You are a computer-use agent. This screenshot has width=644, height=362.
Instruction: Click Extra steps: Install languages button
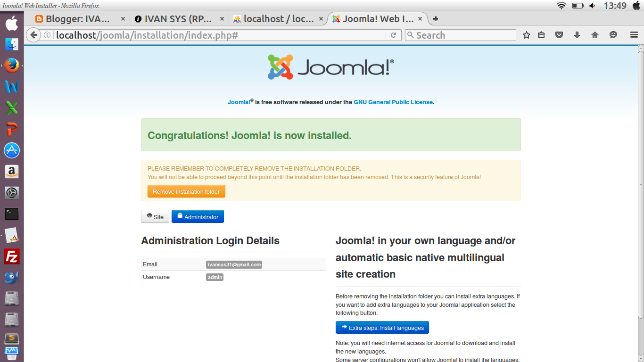pyautogui.click(x=382, y=328)
